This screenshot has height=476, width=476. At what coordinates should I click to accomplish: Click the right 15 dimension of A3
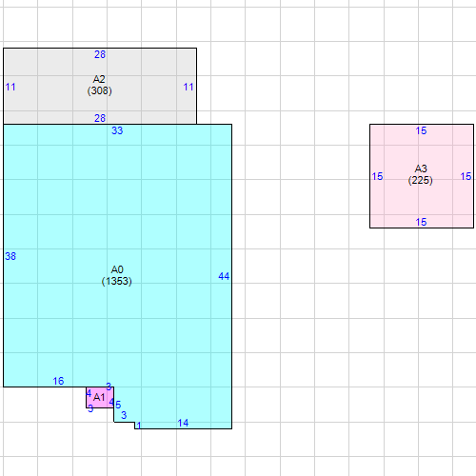[x=466, y=176]
